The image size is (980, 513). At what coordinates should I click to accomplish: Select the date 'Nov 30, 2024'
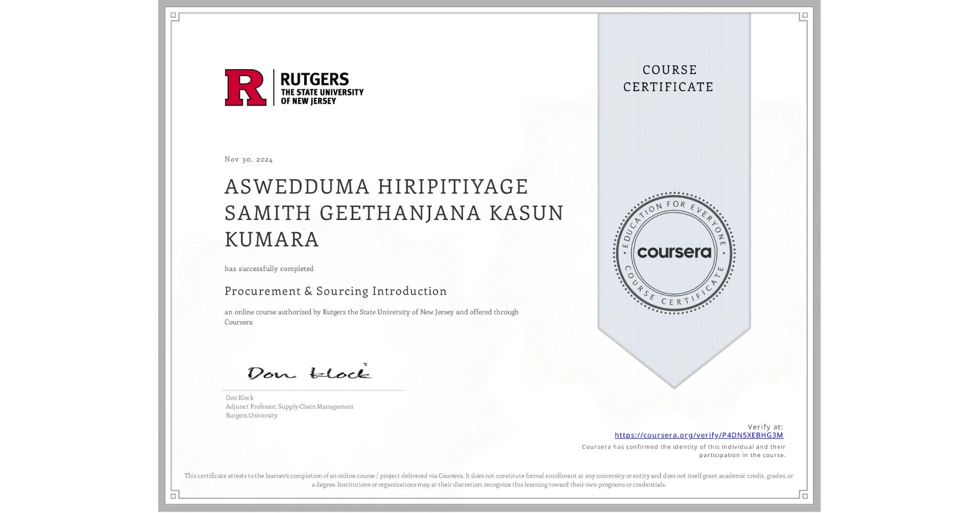(248, 159)
